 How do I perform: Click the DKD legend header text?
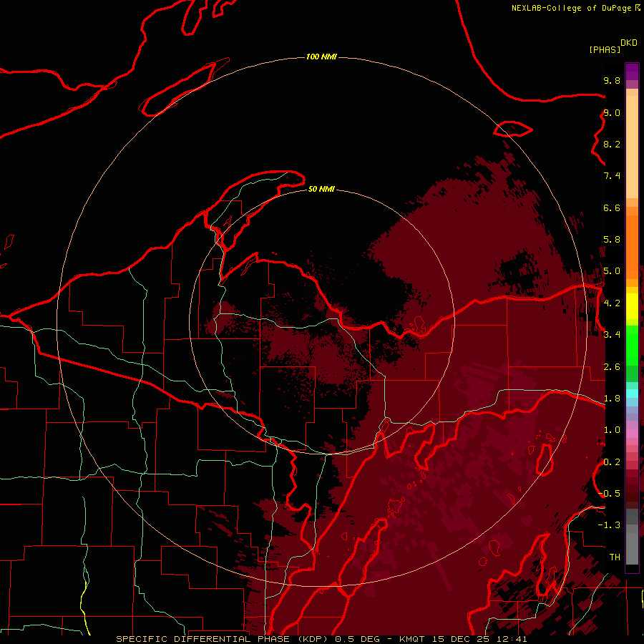629,43
